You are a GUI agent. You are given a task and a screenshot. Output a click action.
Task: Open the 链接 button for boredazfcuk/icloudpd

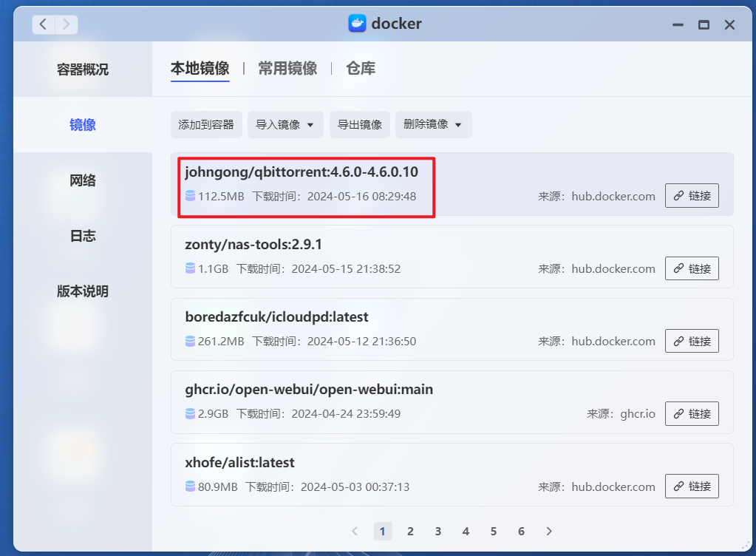[x=692, y=341]
